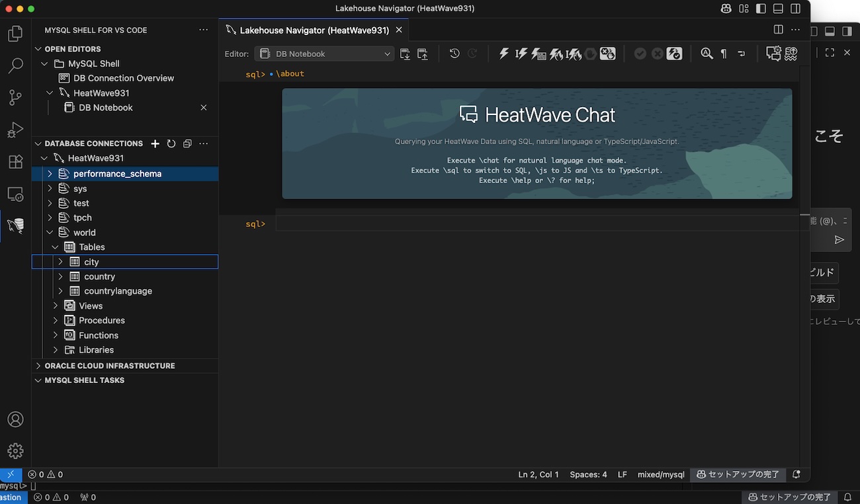
Task: Expand the sys schema chevron
Action: pyautogui.click(x=50, y=189)
